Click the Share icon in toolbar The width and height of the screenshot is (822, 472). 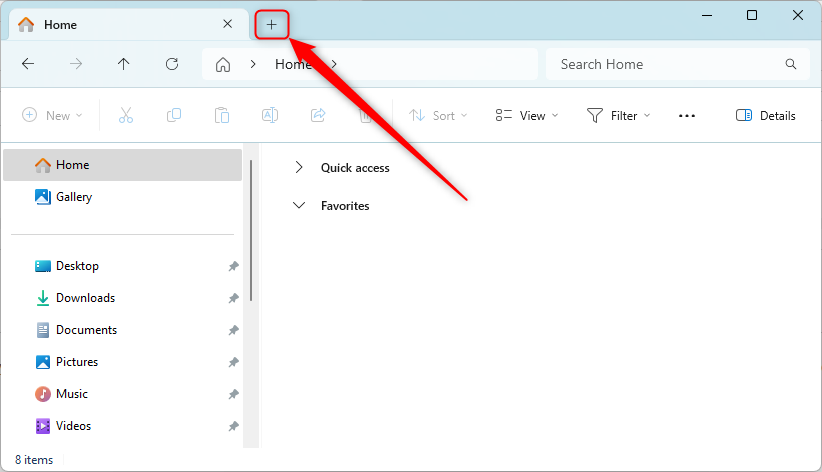pos(318,115)
